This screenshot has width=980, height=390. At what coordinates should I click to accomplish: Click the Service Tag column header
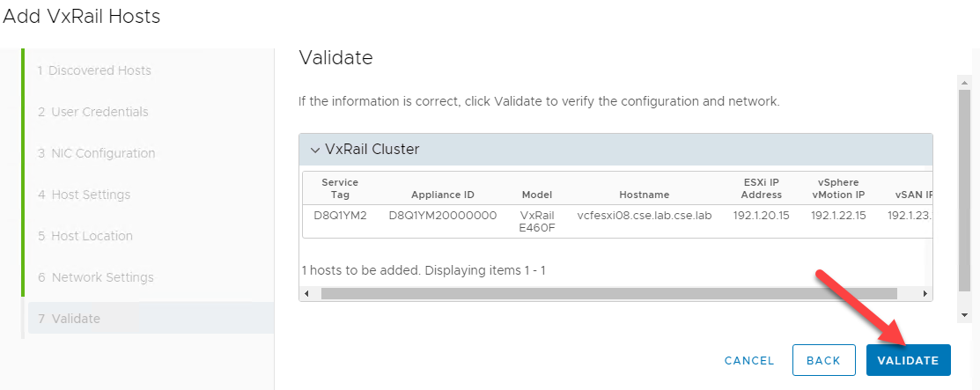(339, 188)
